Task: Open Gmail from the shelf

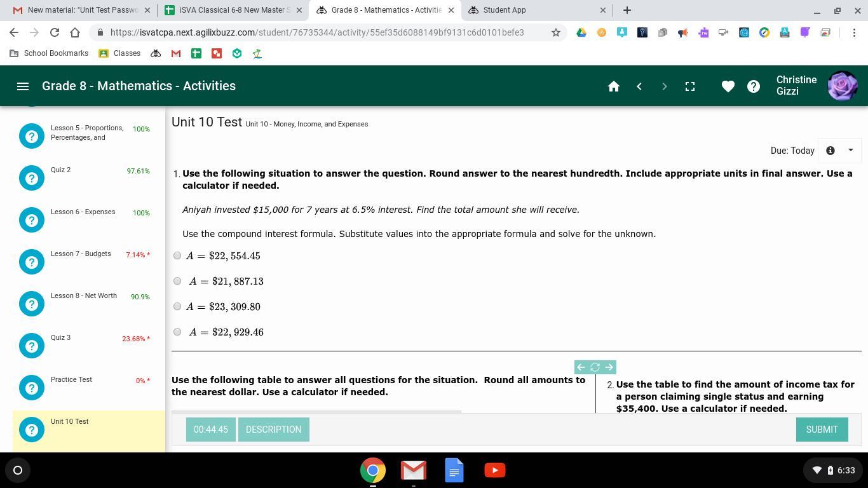Action: [x=414, y=470]
